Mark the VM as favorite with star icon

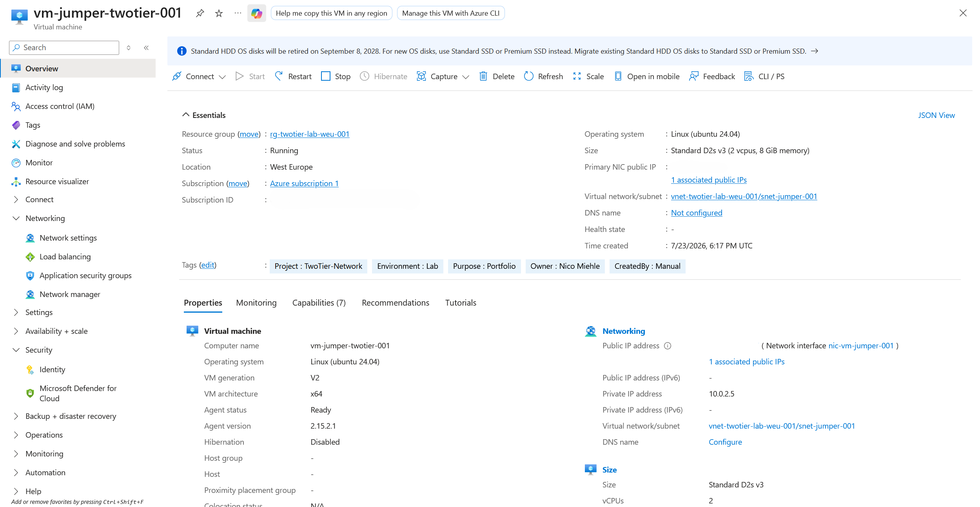point(219,13)
